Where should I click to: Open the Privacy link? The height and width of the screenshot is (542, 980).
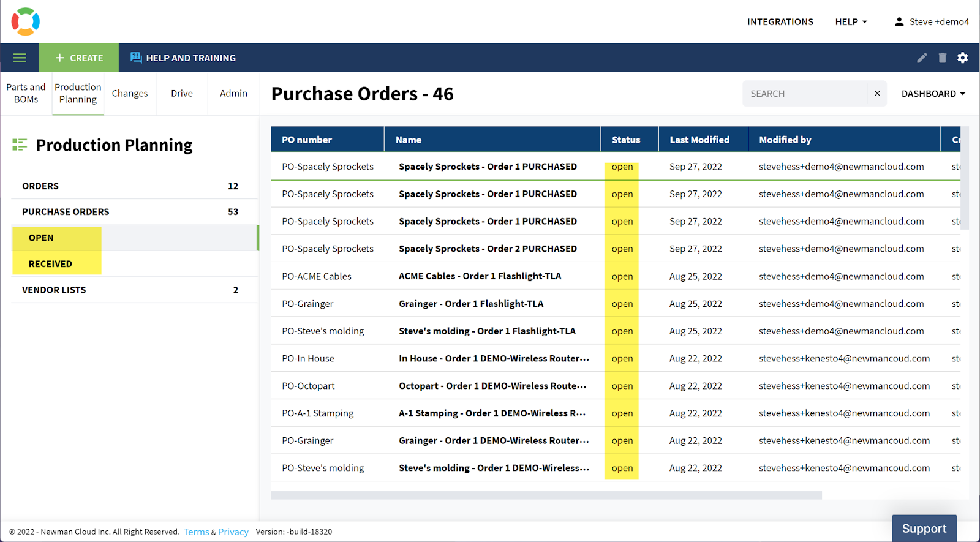233,532
